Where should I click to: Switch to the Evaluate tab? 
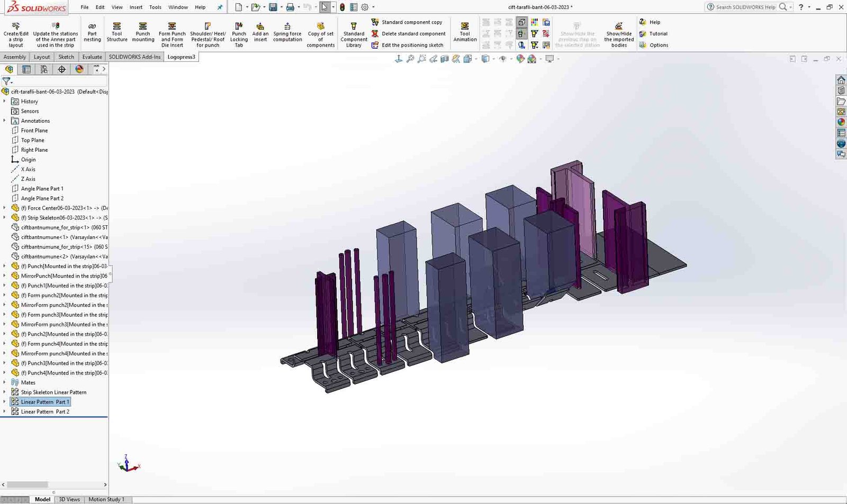92,57
